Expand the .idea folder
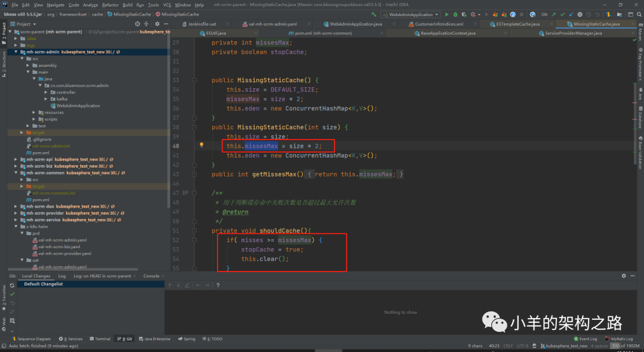 (x=16, y=39)
